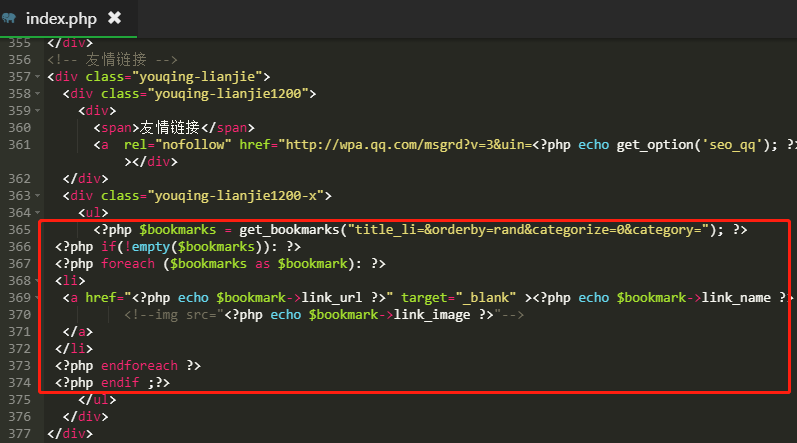
Task: Click the closing </div> on line 362
Action: coord(85,179)
